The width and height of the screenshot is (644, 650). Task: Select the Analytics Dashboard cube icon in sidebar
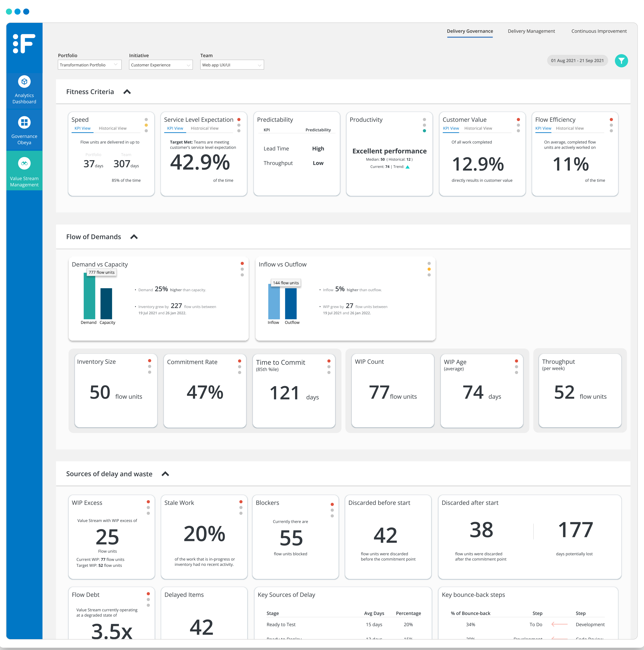(x=24, y=81)
